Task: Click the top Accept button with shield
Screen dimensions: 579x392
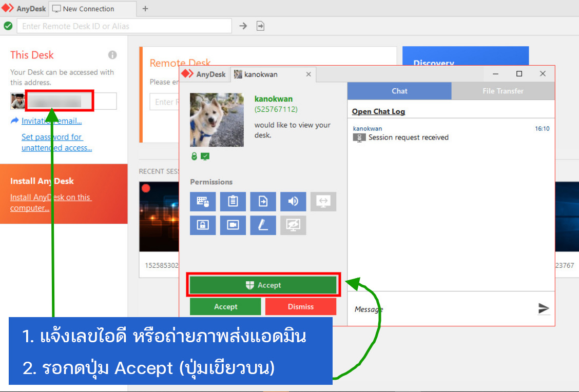Action: pos(263,285)
